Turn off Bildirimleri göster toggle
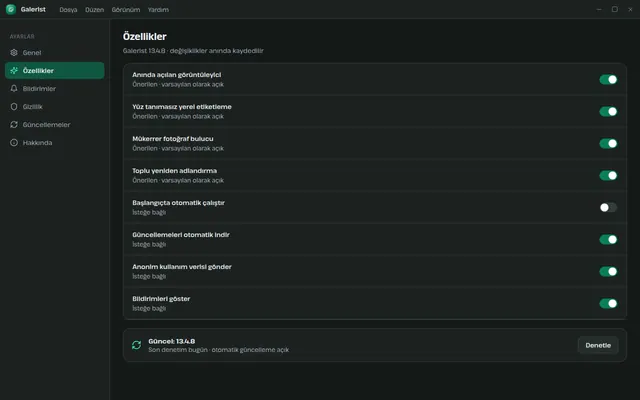This screenshot has width=640, height=400. 608,303
